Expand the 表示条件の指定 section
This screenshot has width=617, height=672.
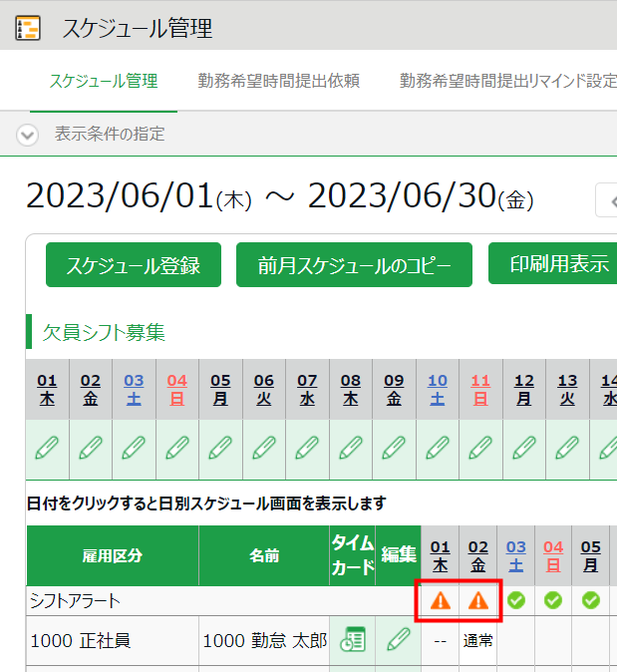pyautogui.click(x=27, y=135)
